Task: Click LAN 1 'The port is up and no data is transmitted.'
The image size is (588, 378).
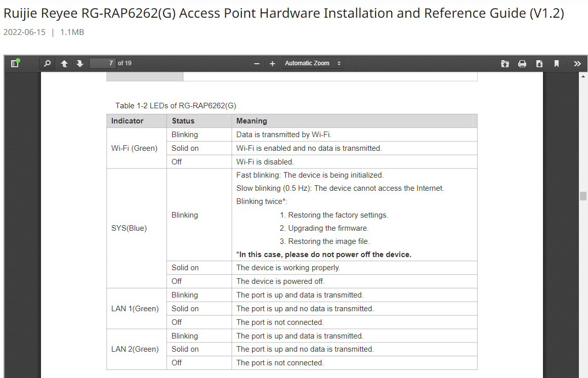Action: (x=305, y=309)
